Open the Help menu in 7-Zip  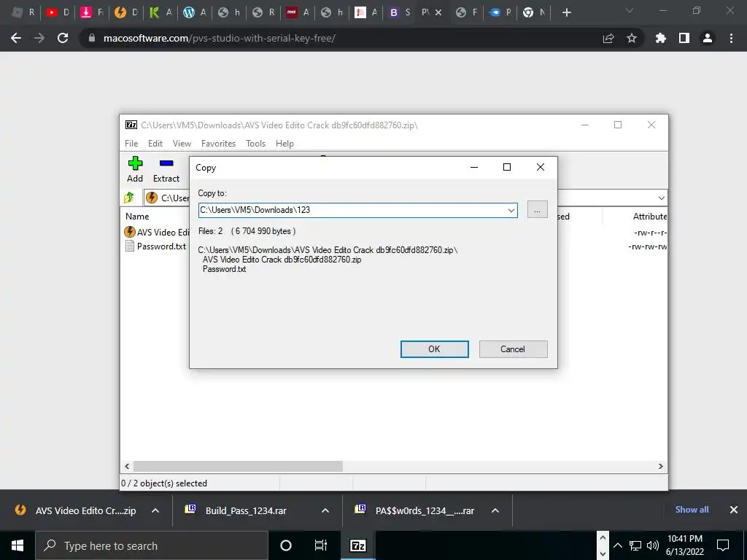(285, 144)
